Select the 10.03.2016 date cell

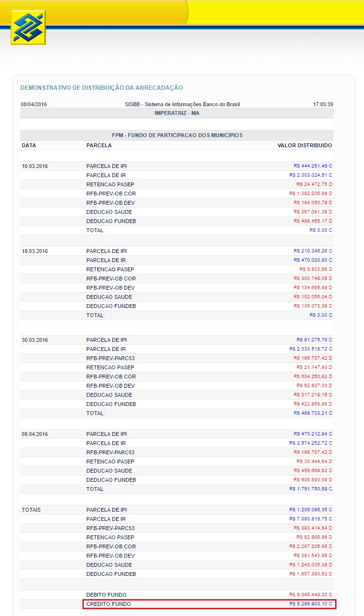pos(35,166)
